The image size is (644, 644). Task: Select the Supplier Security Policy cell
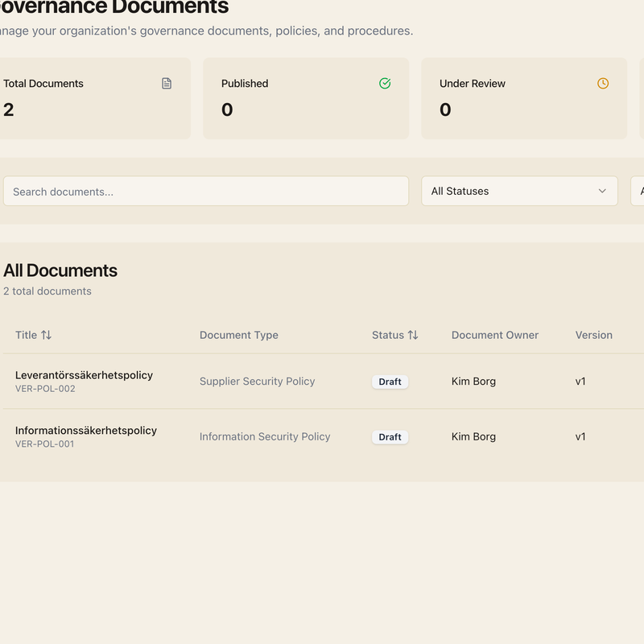click(257, 381)
